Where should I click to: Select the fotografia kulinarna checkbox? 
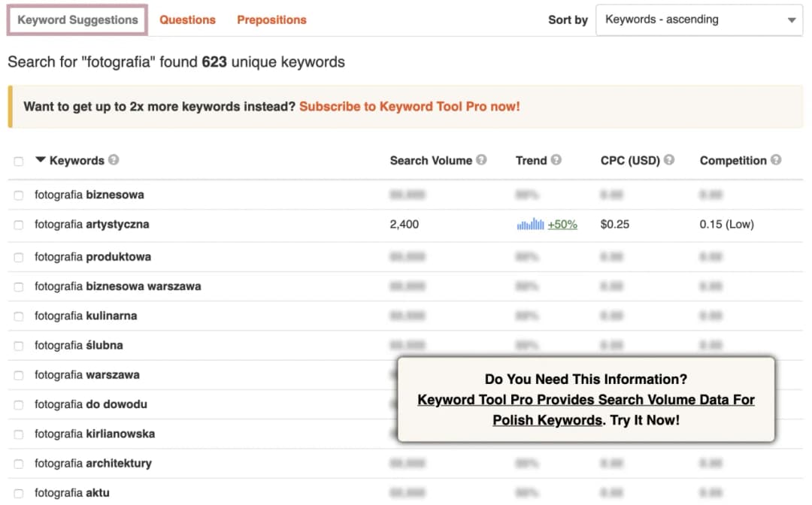coord(19,316)
